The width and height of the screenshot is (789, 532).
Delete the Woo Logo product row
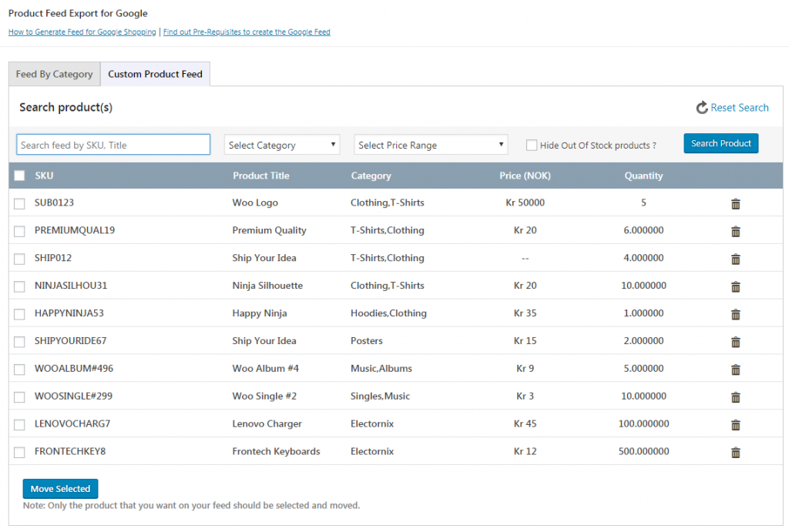(735, 203)
